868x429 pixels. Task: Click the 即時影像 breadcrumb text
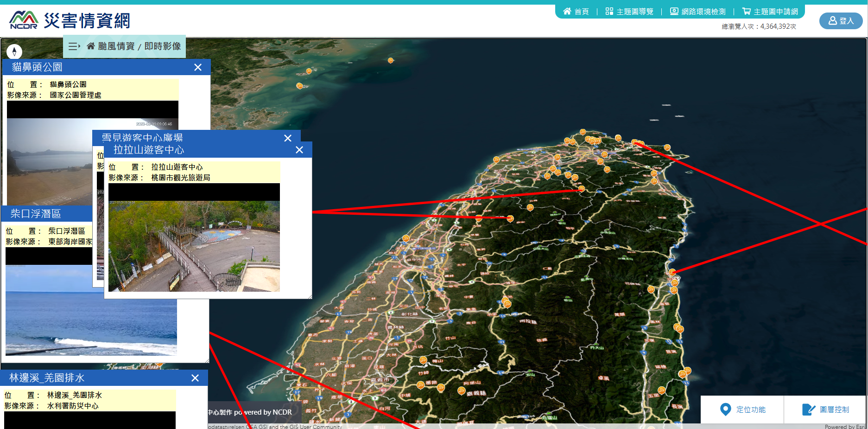point(163,46)
